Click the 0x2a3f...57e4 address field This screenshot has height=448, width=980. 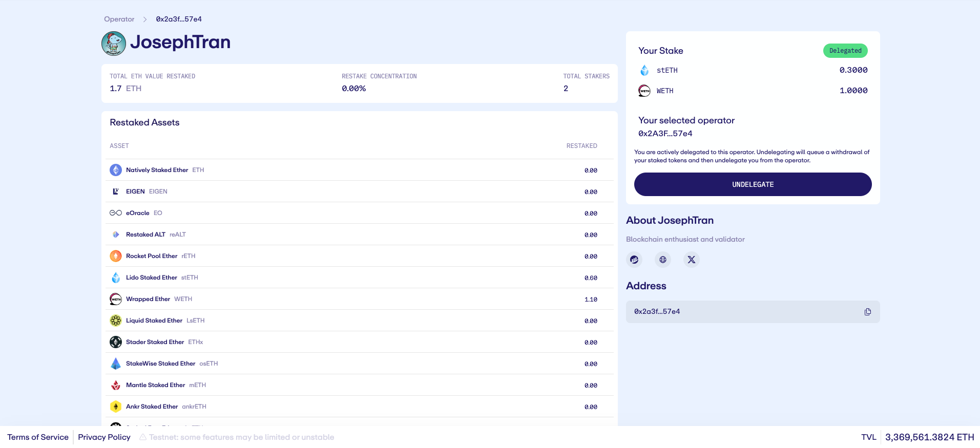[x=743, y=312]
